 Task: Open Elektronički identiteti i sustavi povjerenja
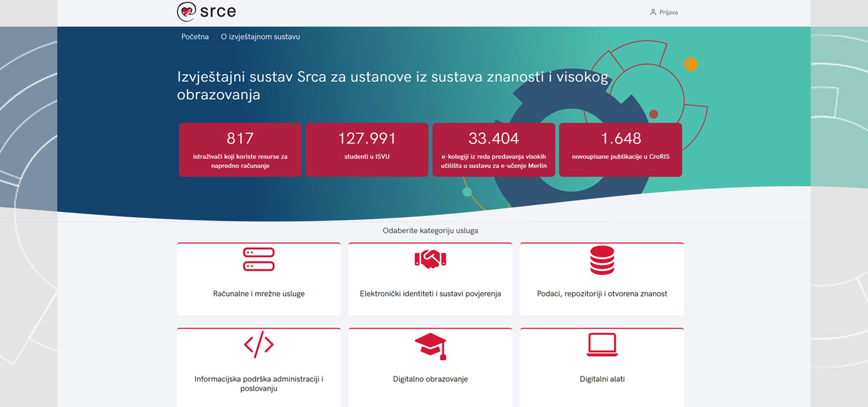pyautogui.click(x=430, y=294)
